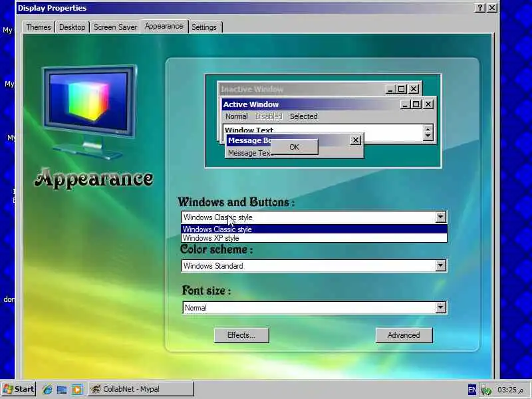Select the Appearance tab
Viewport: 532px width, 399px height.
click(x=164, y=26)
